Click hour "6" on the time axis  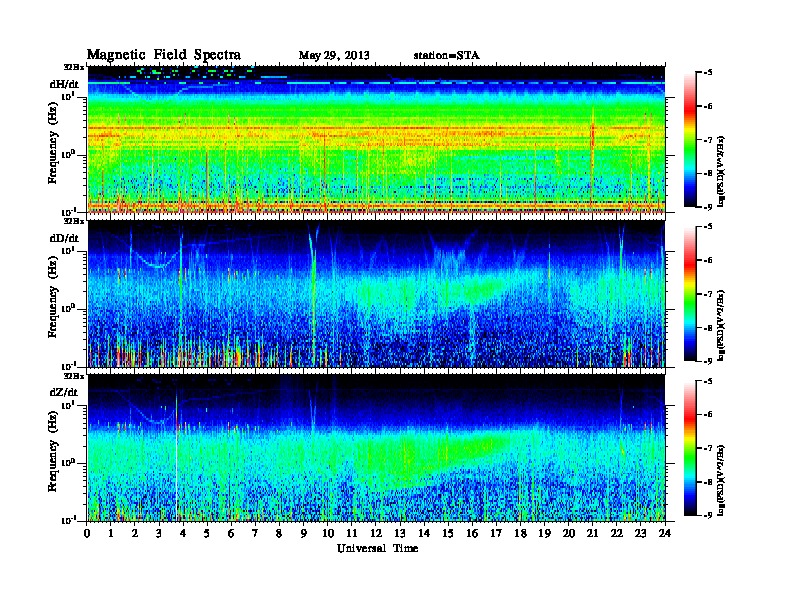coord(231,534)
